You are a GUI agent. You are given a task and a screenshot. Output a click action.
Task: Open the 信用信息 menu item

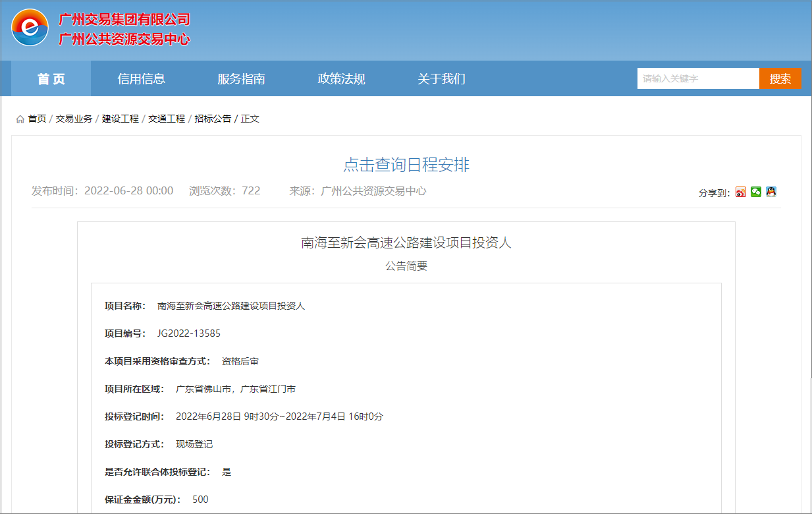click(141, 79)
